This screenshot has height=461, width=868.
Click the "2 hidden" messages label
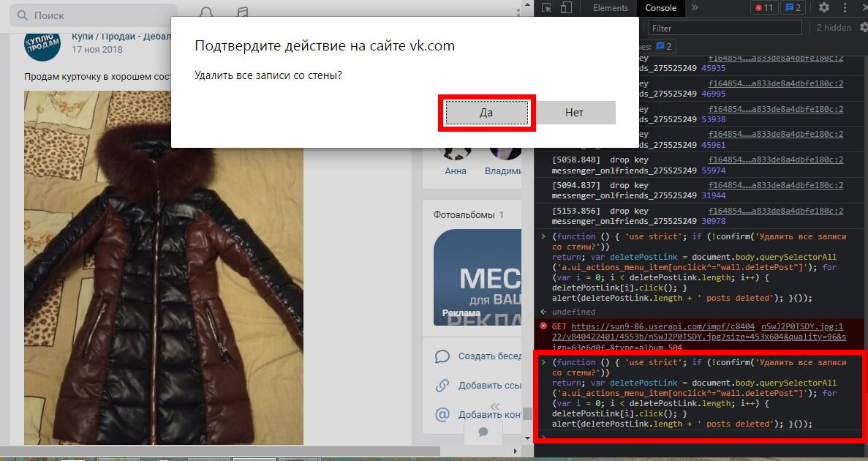(x=833, y=28)
